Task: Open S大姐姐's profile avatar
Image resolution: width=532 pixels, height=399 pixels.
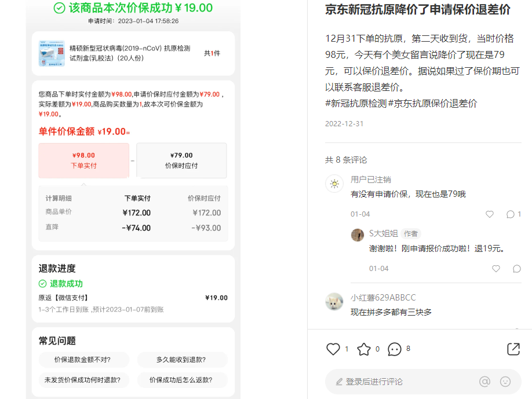Action: [357, 235]
